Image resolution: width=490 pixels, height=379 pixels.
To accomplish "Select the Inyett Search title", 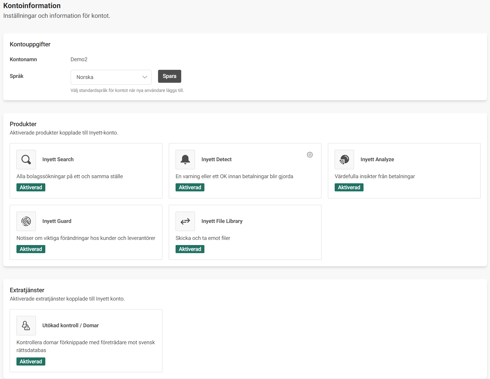I will (x=58, y=159).
